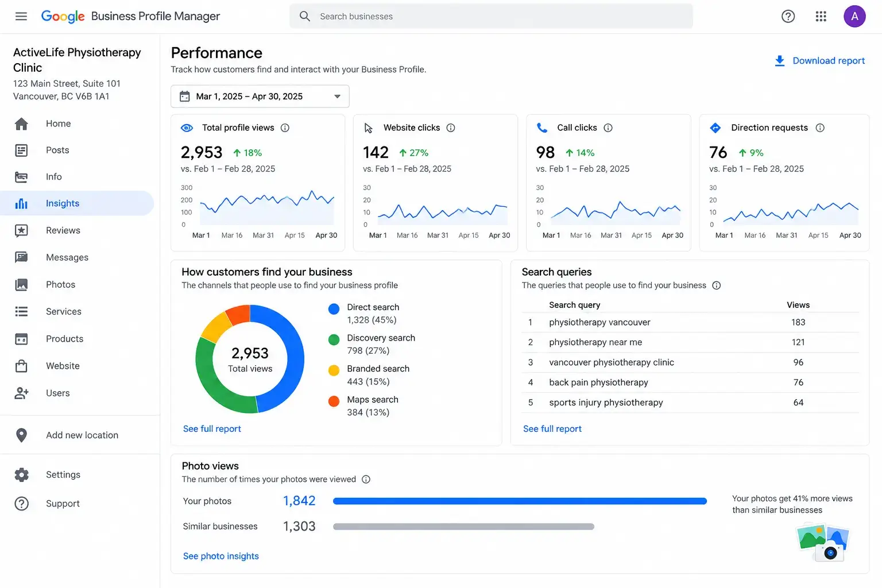Show info for Total profile views
The height and width of the screenshot is (588, 882).
coord(285,128)
